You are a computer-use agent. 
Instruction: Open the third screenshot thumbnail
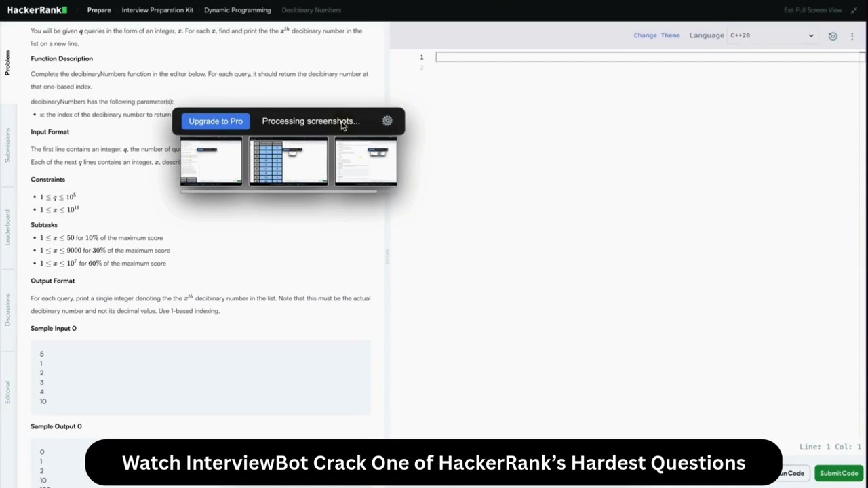tap(366, 161)
